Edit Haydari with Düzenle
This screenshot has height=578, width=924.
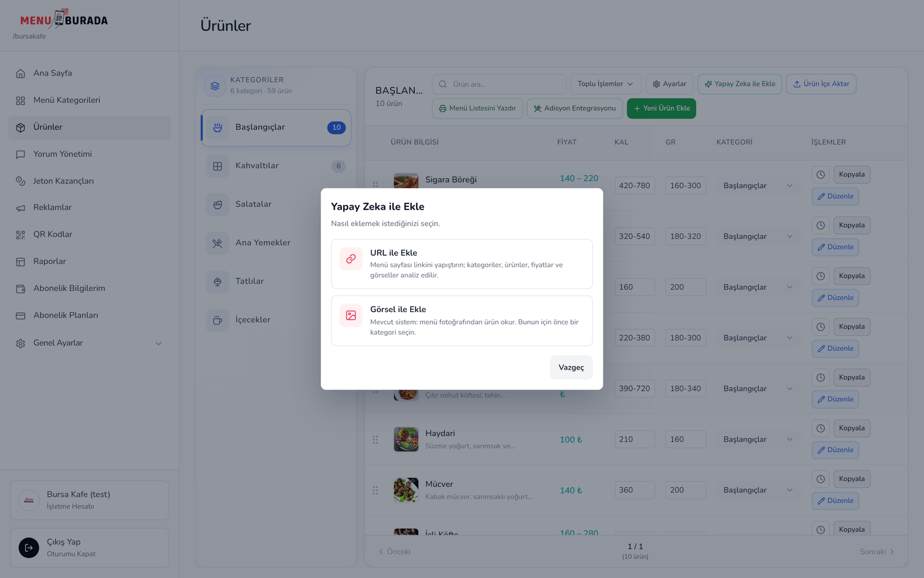(836, 450)
